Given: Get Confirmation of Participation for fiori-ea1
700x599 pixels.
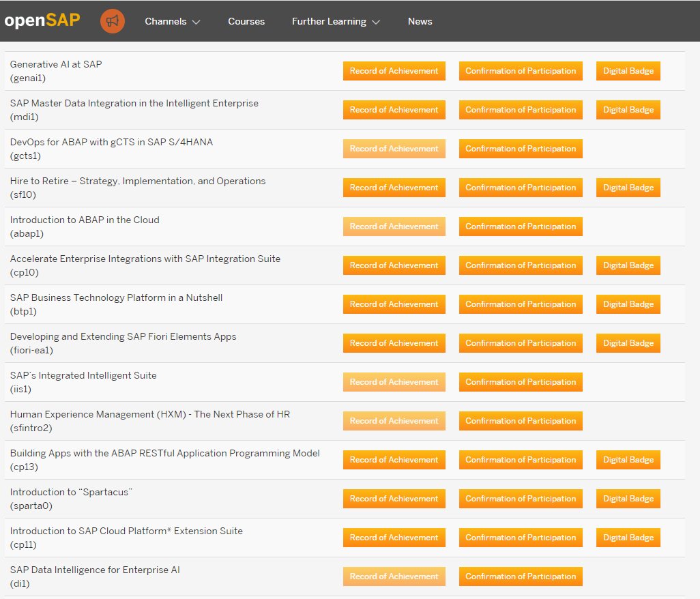Looking at the screenshot, I should 521,342.
